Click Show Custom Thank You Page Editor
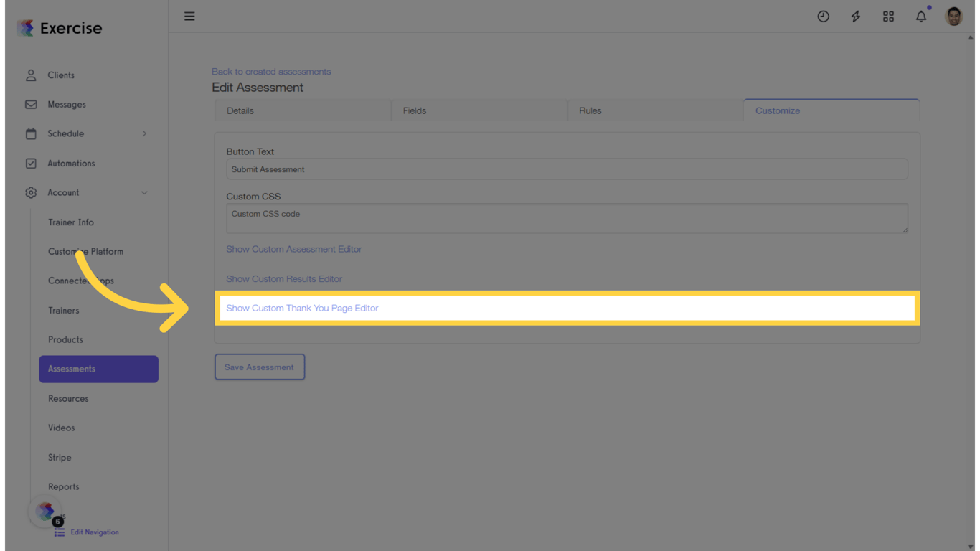Image resolution: width=980 pixels, height=551 pixels. click(x=302, y=308)
